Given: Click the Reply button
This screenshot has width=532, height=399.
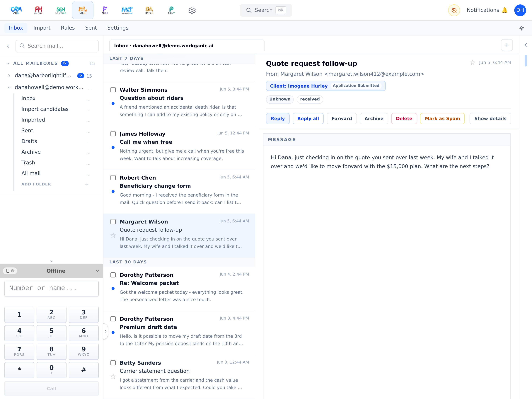Looking at the screenshot, I should (x=278, y=119).
